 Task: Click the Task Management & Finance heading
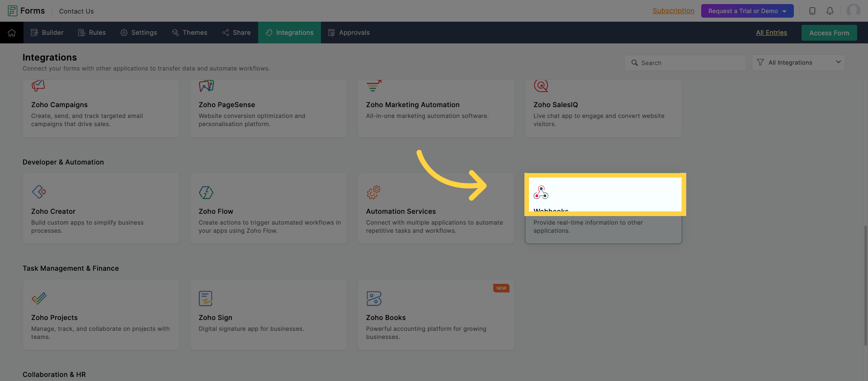tap(71, 268)
